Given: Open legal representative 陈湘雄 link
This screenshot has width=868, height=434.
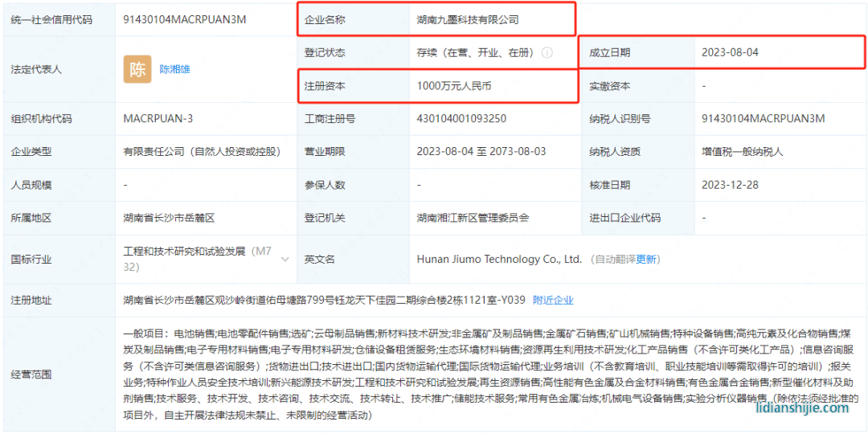Looking at the screenshot, I should pyautogui.click(x=175, y=69).
